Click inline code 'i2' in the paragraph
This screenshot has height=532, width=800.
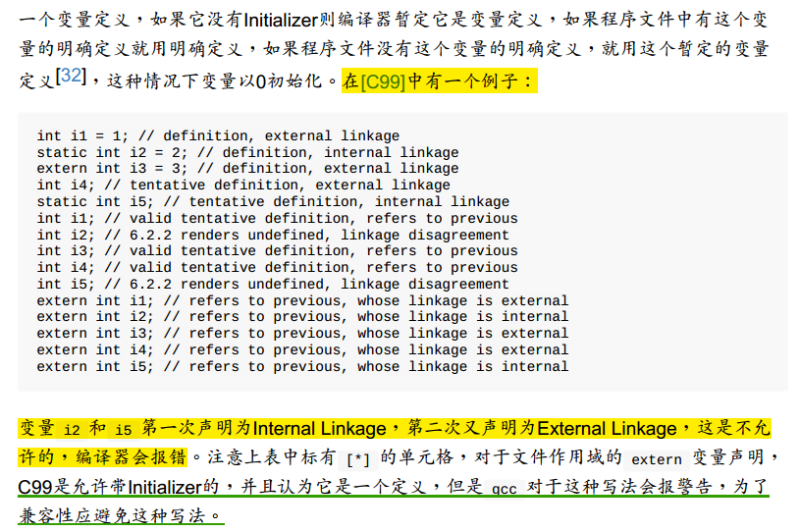[x=72, y=430]
